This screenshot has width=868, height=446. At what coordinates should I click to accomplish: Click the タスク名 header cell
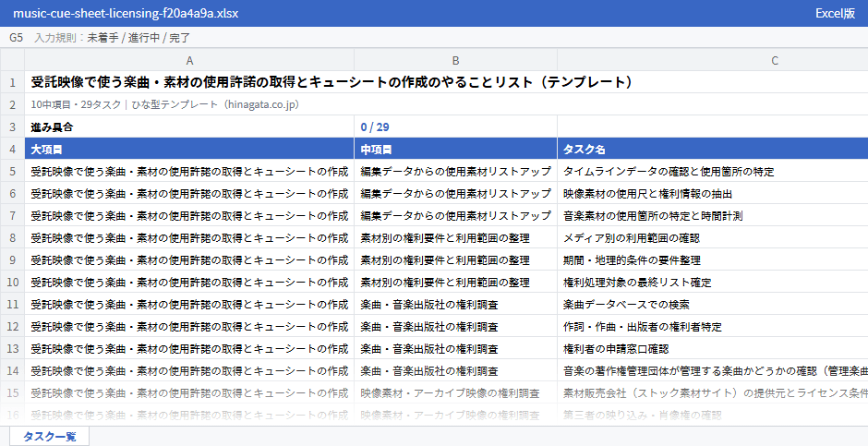[713, 149]
